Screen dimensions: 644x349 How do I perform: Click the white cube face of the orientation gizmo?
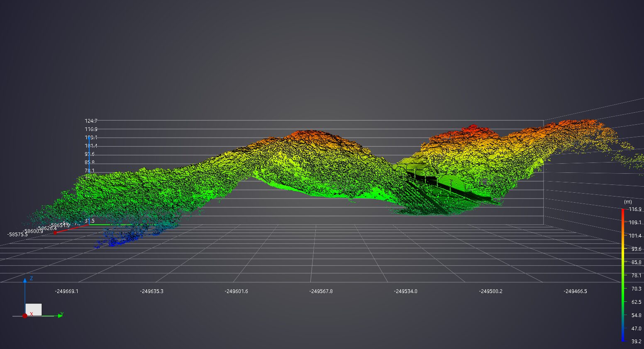34,309
